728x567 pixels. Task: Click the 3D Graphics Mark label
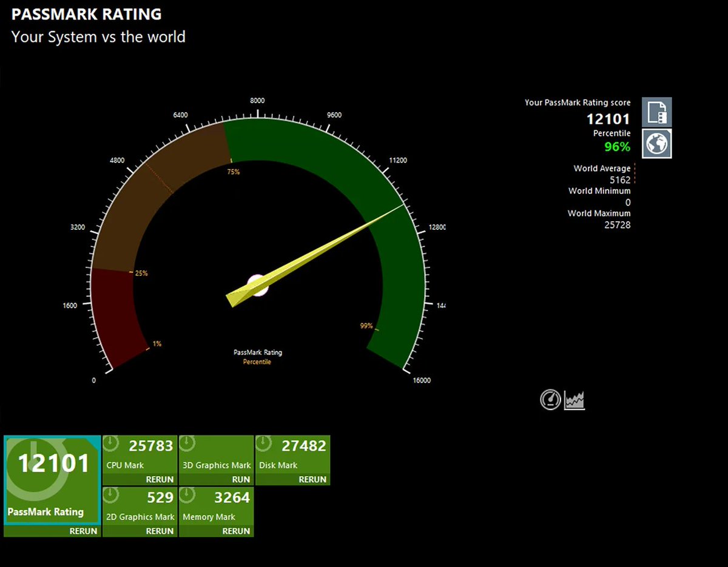[217, 465]
